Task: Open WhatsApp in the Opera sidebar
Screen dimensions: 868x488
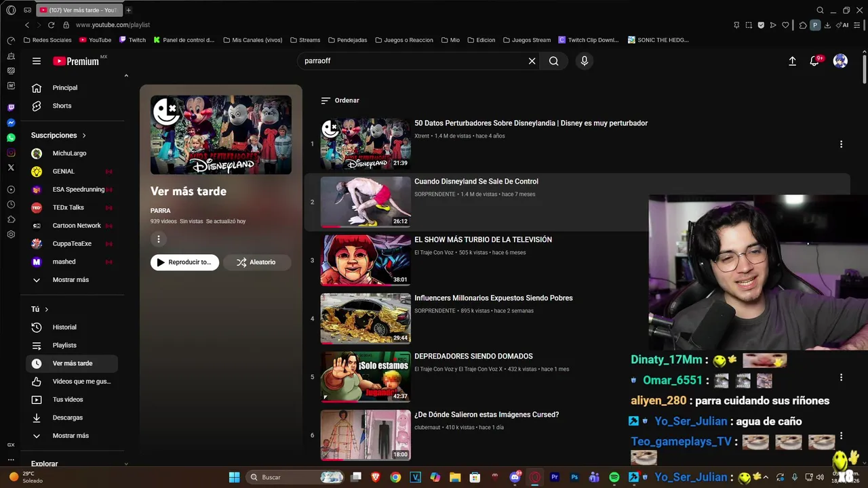Action: point(11,138)
